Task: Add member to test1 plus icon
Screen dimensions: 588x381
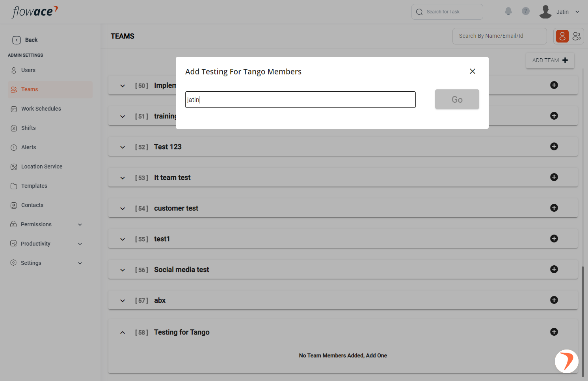Action: [x=554, y=239]
